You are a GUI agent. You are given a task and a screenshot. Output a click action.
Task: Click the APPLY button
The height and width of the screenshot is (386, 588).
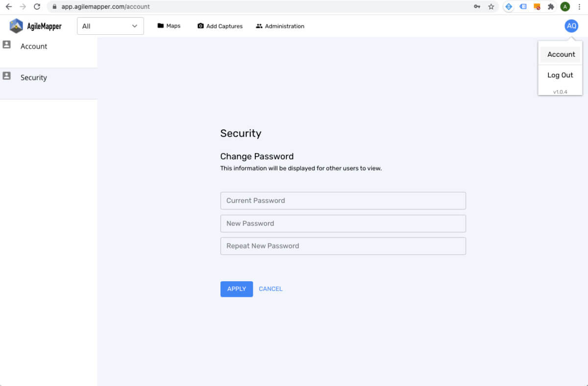237,289
